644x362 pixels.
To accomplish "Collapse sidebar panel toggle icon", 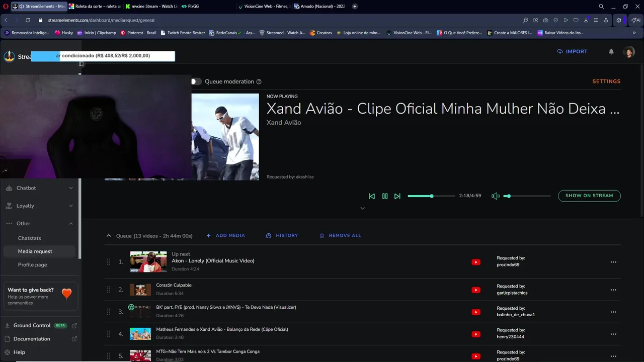I will click(81, 64).
